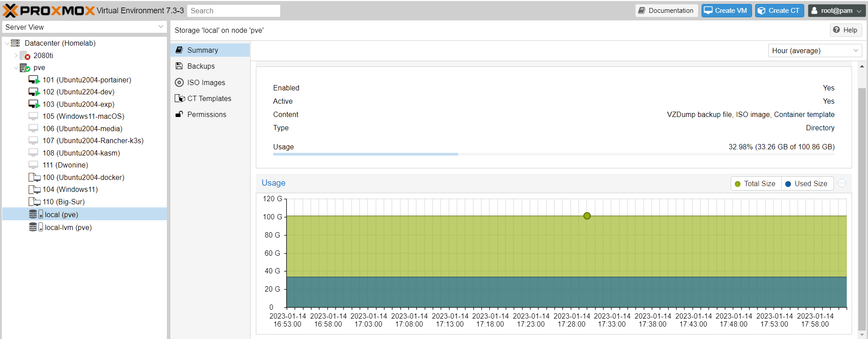The height and width of the screenshot is (339, 868).
Task: Click the Summary book icon
Action: [x=179, y=50]
